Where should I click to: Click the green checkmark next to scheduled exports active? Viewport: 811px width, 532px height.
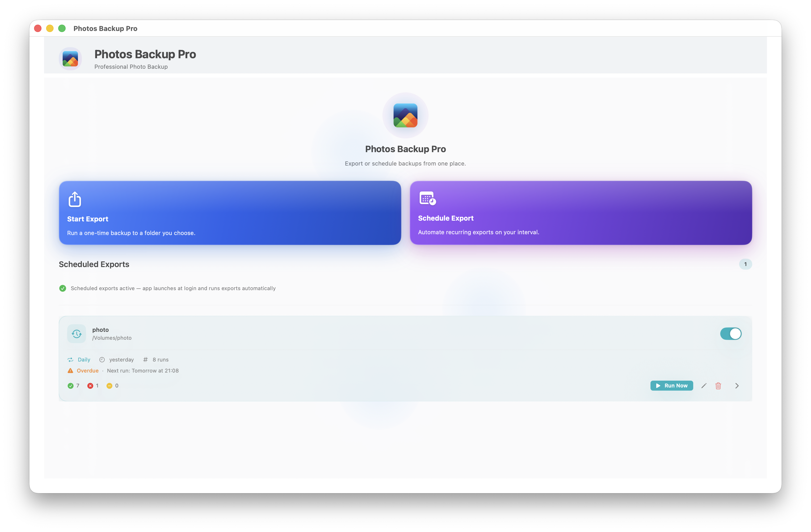point(63,288)
